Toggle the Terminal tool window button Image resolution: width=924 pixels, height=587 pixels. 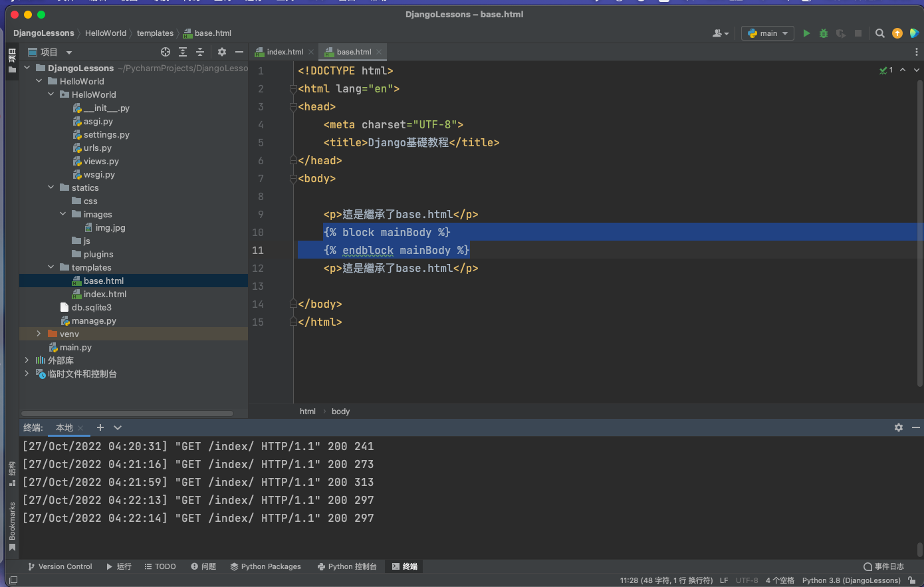point(405,566)
